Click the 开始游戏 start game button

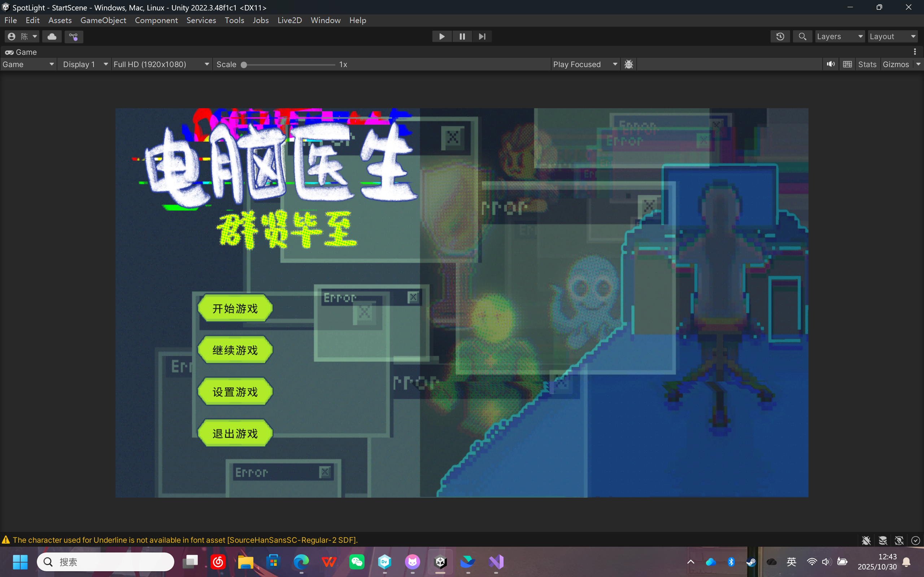click(235, 308)
